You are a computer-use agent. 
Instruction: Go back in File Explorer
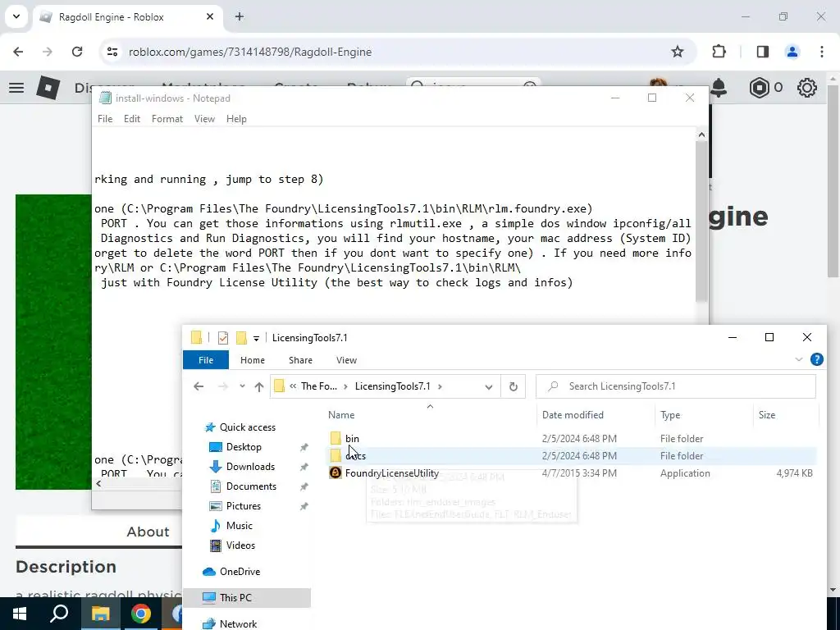(x=199, y=386)
